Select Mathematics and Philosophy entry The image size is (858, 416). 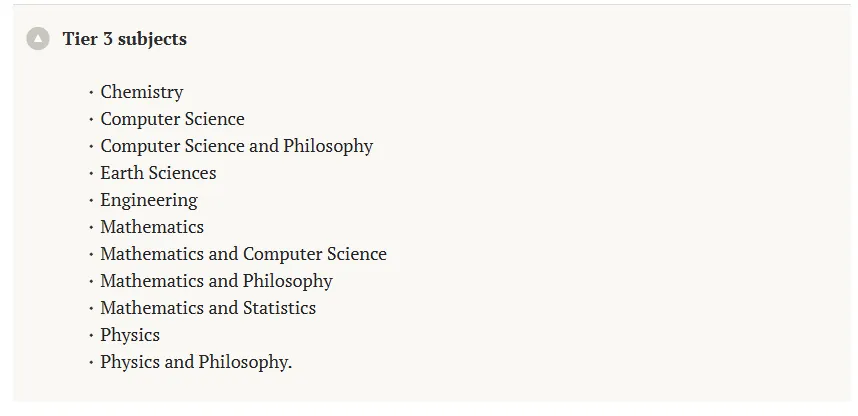point(216,281)
